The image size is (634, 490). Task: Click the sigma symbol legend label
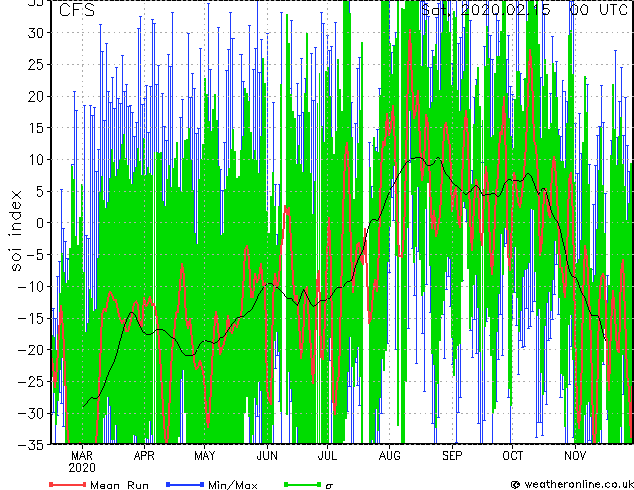click(329, 486)
